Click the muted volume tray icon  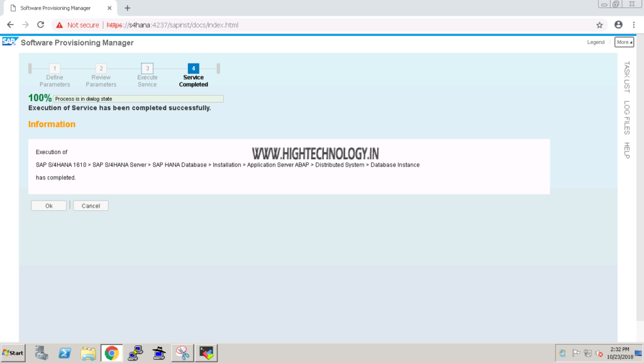[599, 353]
